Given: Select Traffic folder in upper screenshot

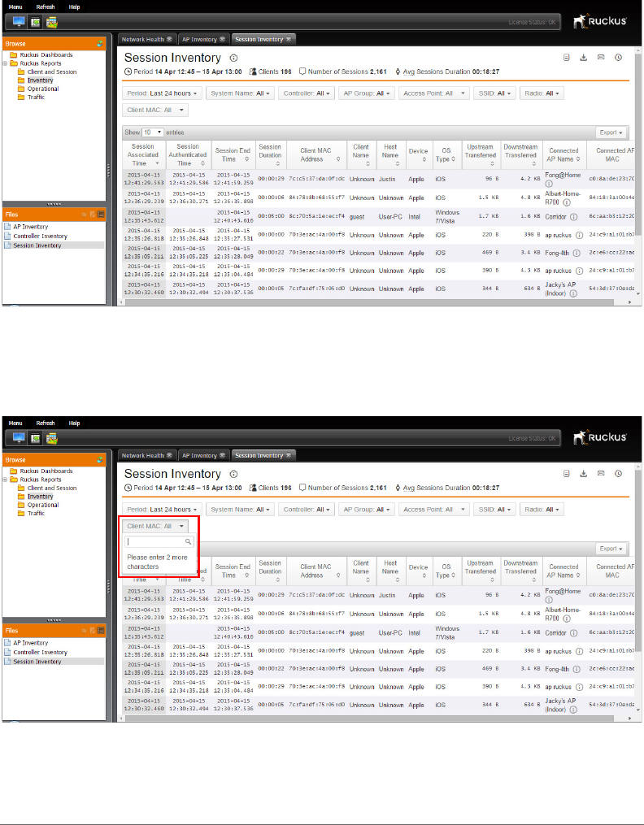Looking at the screenshot, I should pyautogui.click(x=37, y=97).
